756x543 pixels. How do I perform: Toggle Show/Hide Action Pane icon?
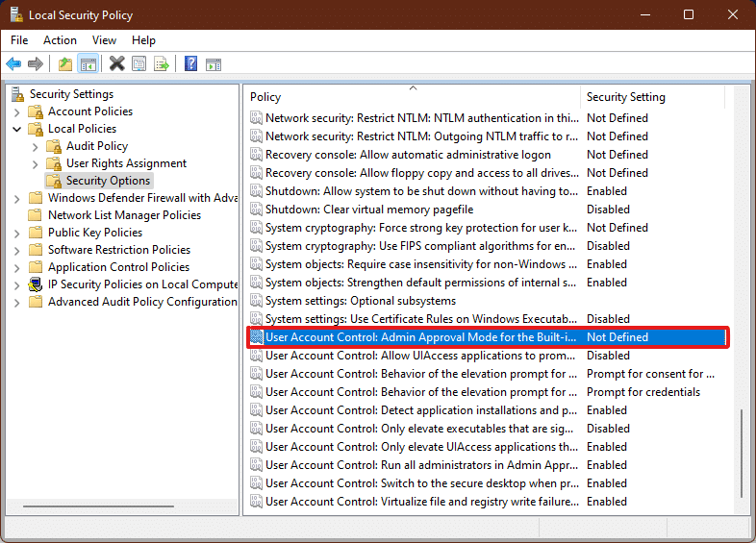(214, 63)
